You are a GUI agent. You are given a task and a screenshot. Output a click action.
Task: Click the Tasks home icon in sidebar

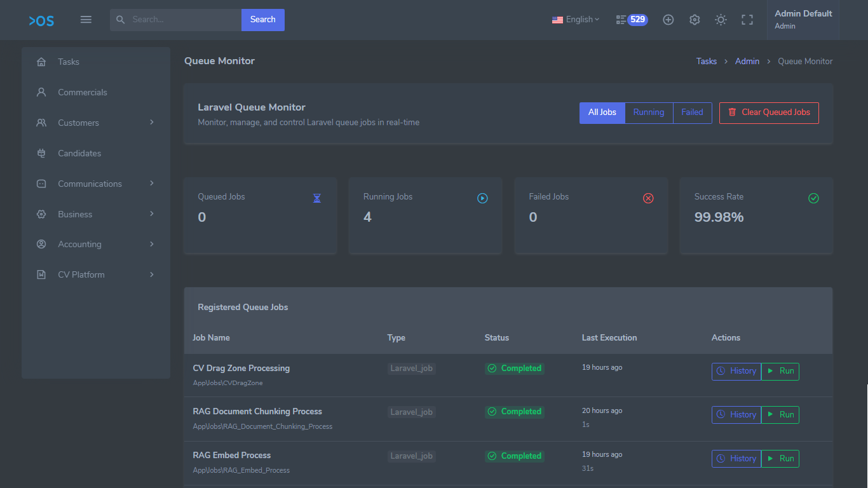41,62
